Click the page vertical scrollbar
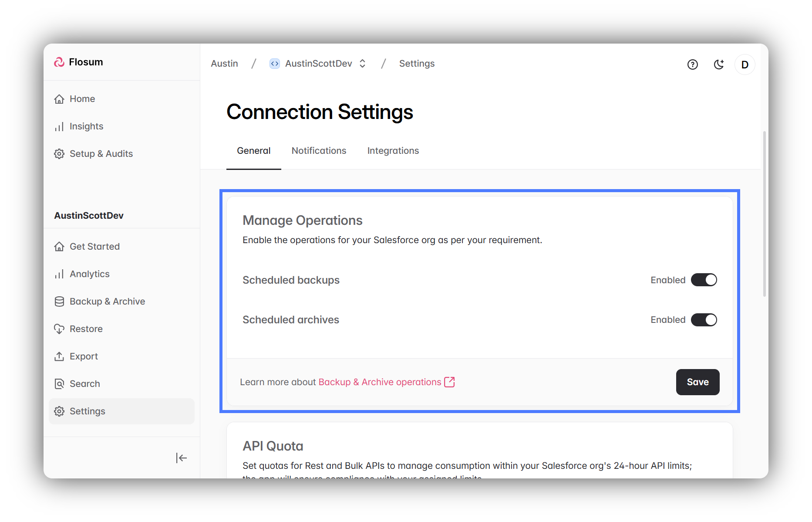Image resolution: width=812 pixels, height=522 pixels. (x=764, y=214)
